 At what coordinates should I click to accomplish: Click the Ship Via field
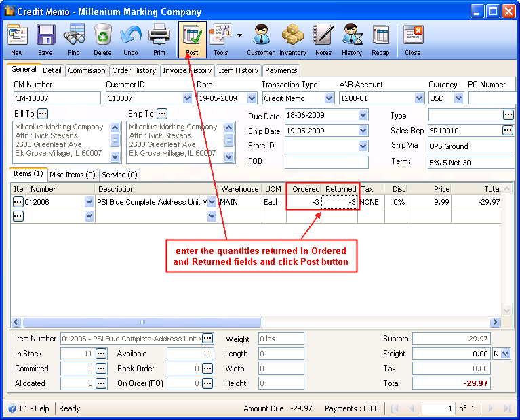click(x=472, y=146)
